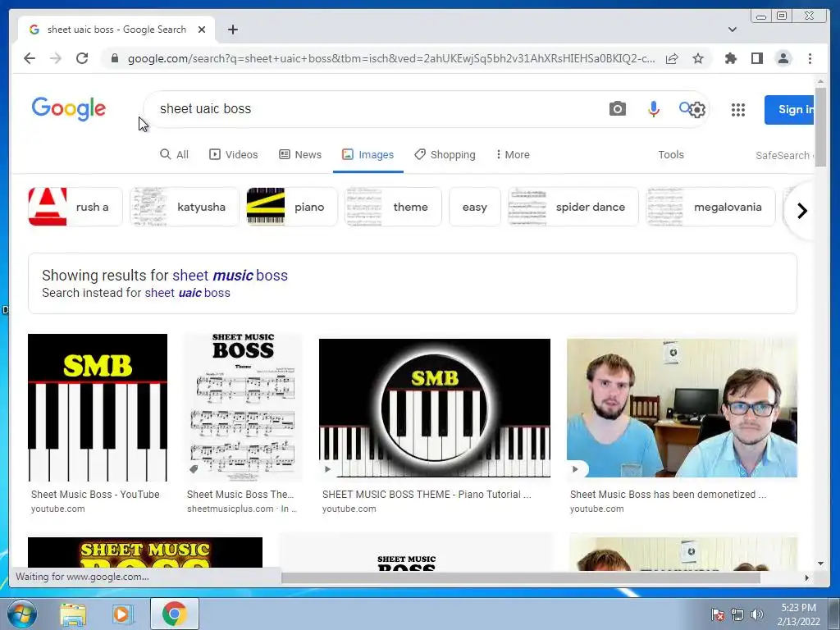Select the theme suggestion chip
The width and height of the screenshot is (840, 630).
(x=393, y=207)
